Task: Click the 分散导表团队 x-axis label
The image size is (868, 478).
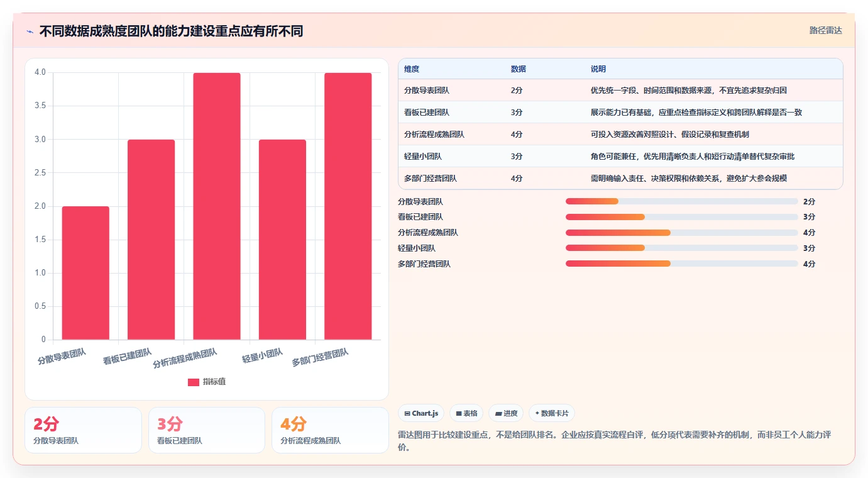Action: tap(62, 357)
